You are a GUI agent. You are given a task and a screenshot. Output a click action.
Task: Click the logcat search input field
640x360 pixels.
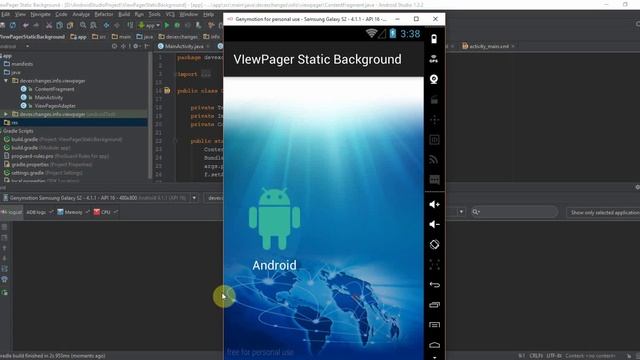[x=514, y=212]
